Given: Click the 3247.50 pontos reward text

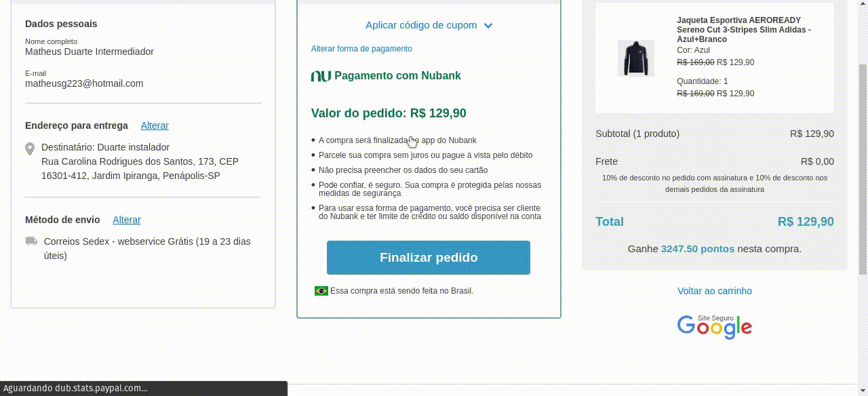Looking at the screenshot, I should click(x=698, y=249).
